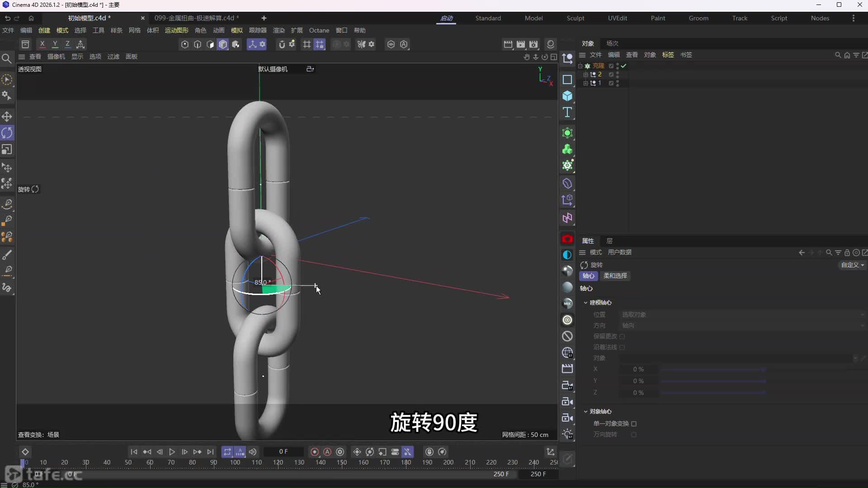Open the 摄像机 viewport menu
This screenshot has width=868, height=488.
point(56,56)
